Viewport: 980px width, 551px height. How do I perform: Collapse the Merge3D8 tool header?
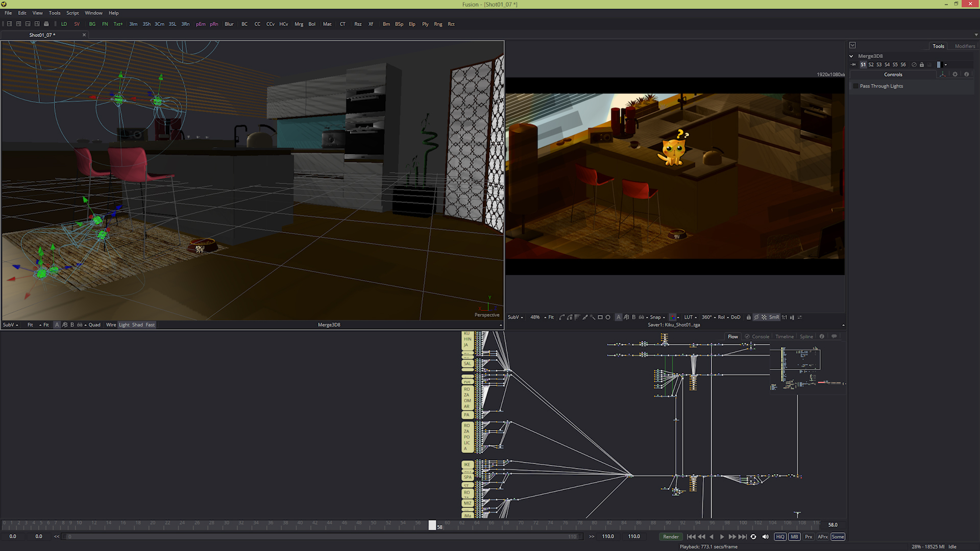pyautogui.click(x=851, y=56)
